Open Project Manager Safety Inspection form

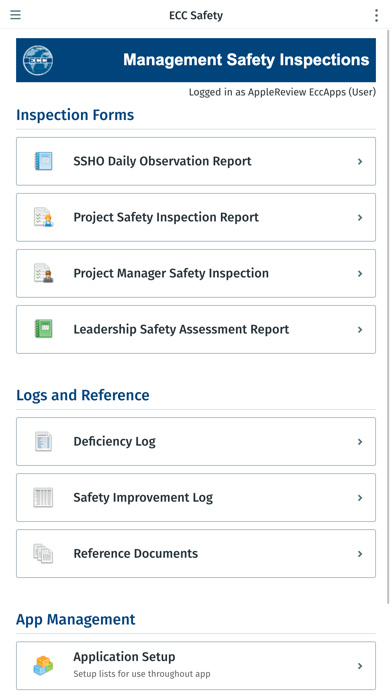[x=196, y=273]
